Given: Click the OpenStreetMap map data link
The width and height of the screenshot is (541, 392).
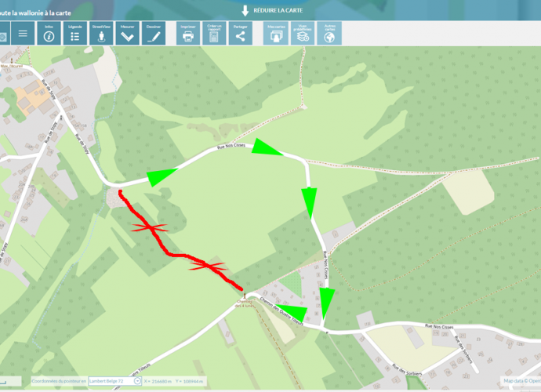Looking at the screenshot, I should pos(521,381).
